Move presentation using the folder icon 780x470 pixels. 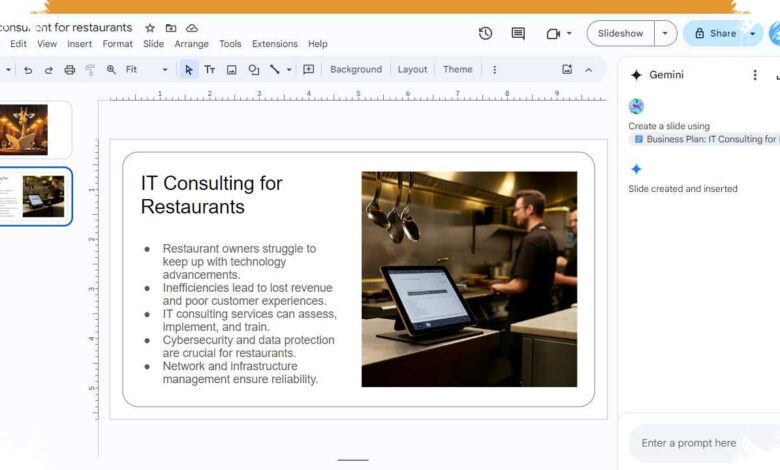[x=171, y=28]
